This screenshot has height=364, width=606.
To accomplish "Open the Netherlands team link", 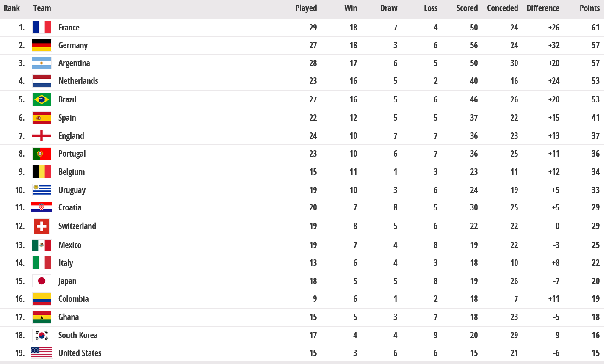I will tap(78, 81).
